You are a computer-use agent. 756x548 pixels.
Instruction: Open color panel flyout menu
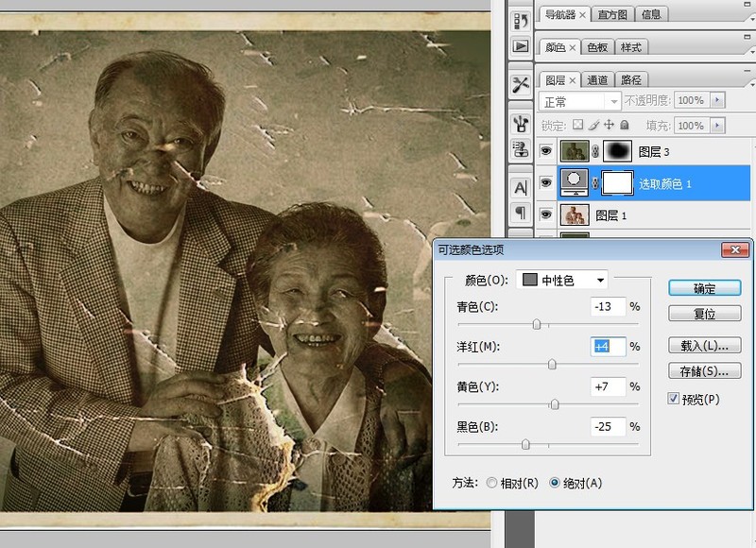pyautogui.click(x=752, y=51)
